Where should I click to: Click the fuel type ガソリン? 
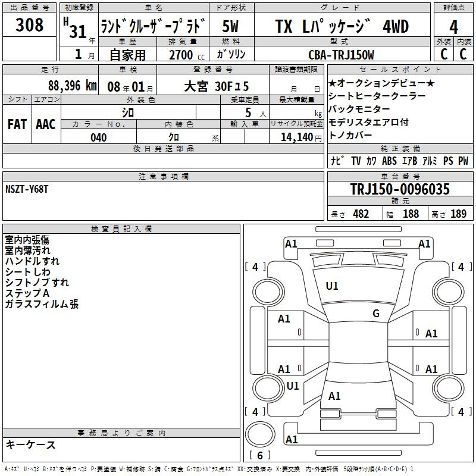coord(231,54)
